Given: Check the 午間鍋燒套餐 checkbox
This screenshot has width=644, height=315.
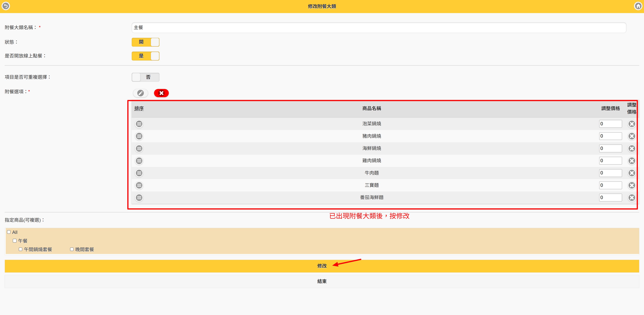Looking at the screenshot, I should tap(21, 249).
